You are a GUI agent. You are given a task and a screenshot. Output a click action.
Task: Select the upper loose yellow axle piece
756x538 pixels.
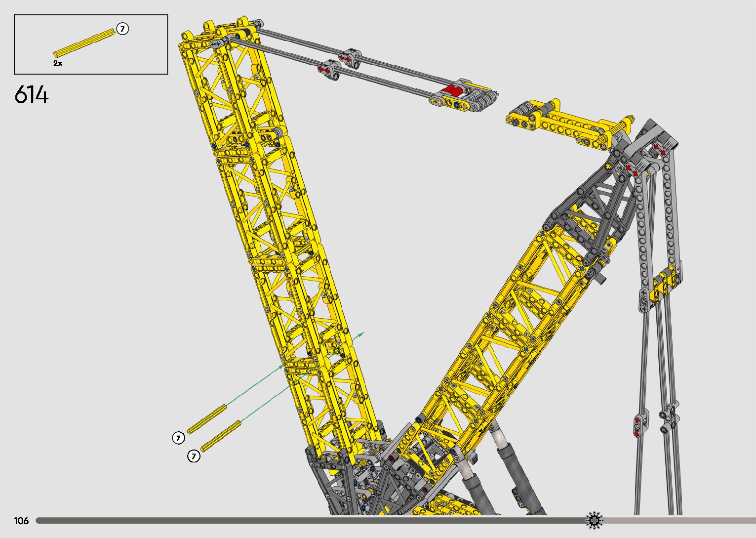pyautogui.click(x=207, y=419)
